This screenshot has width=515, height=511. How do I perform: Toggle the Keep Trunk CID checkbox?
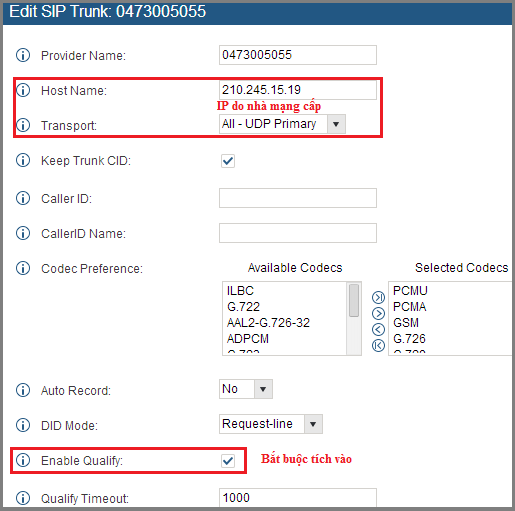coord(228,161)
